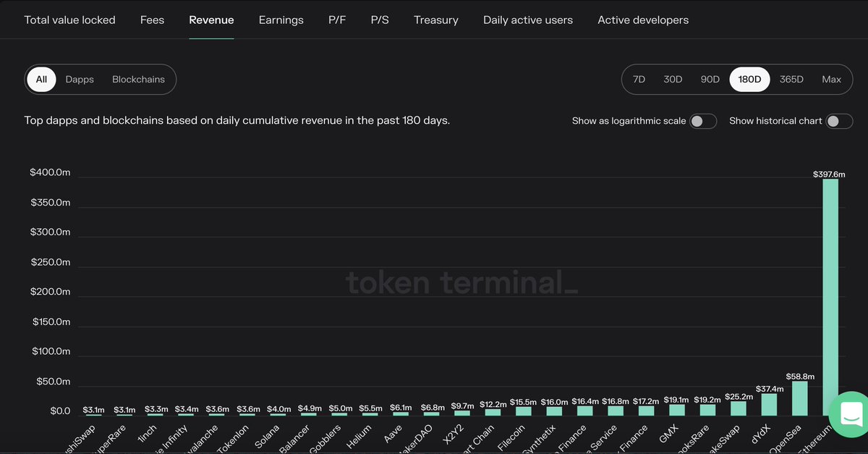The image size is (868, 454).
Task: Set the time range to 30D
Action: 673,79
